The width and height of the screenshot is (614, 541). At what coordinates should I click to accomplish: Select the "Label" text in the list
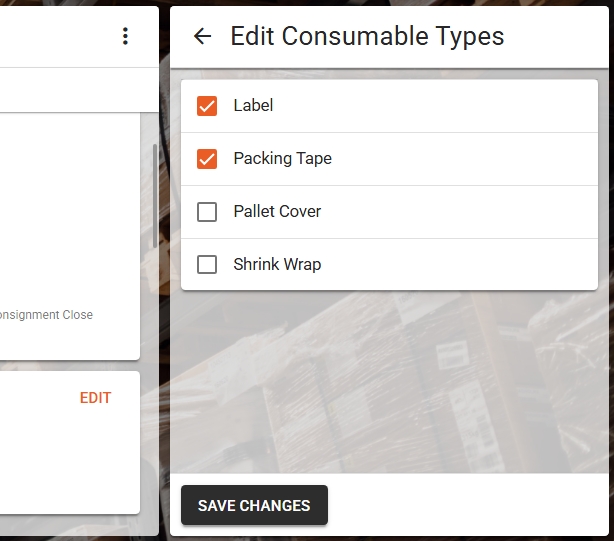253,105
